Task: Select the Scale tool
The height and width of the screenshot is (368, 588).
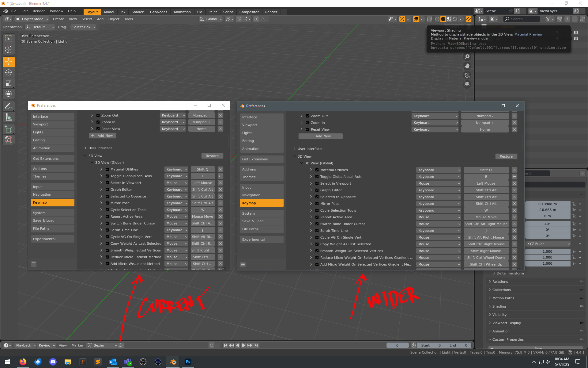Action: (x=9, y=83)
